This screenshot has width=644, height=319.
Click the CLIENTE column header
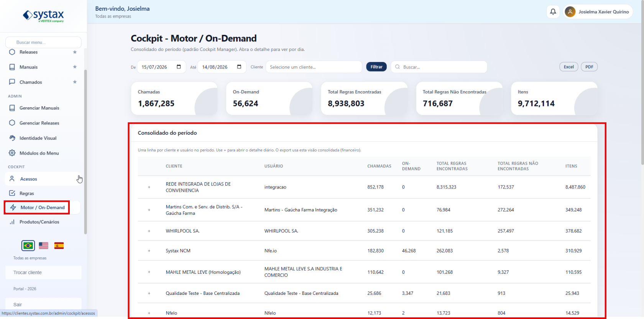click(x=174, y=166)
